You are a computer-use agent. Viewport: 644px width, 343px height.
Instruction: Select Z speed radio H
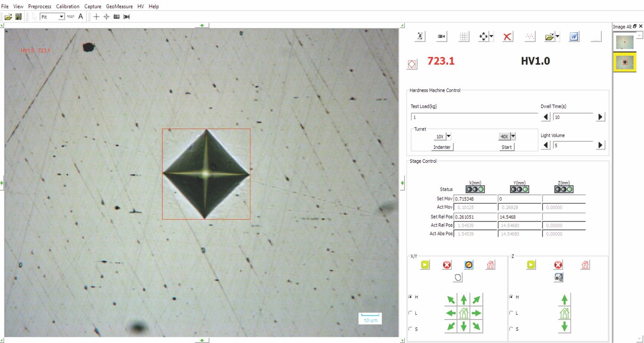(511, 297)
